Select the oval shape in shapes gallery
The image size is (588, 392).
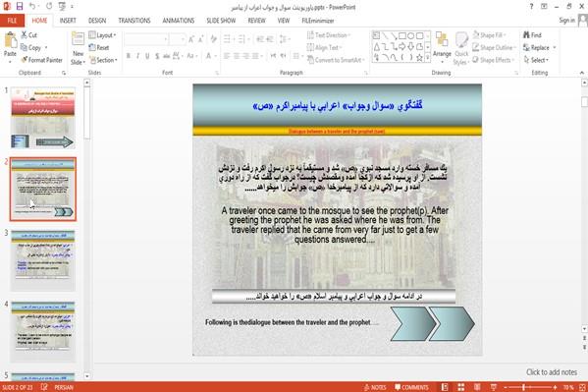click(x=410, y=36)
